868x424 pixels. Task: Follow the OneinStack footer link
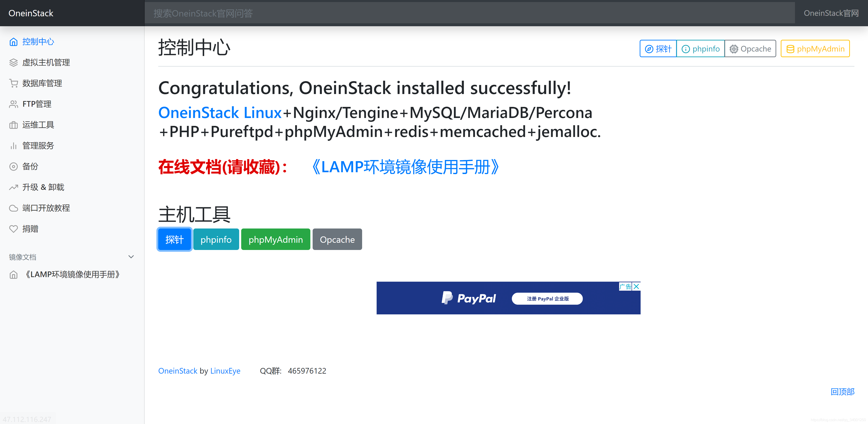[x=178, y=371]
